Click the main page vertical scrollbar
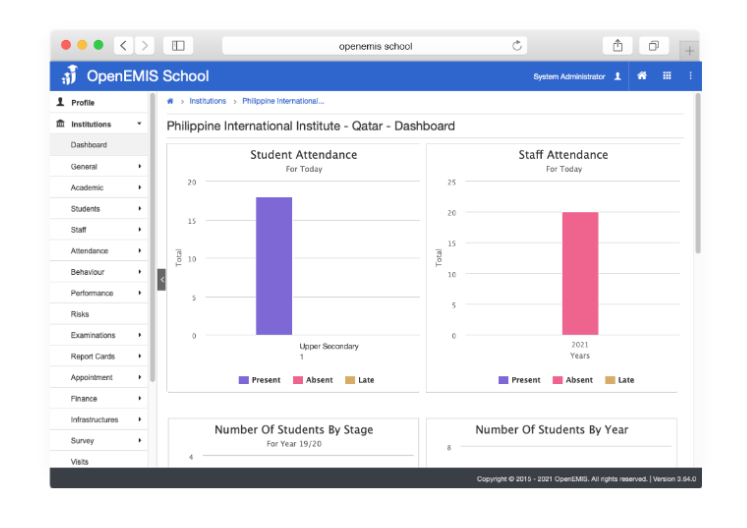The image size is (747, 528). tap(698, 173)
